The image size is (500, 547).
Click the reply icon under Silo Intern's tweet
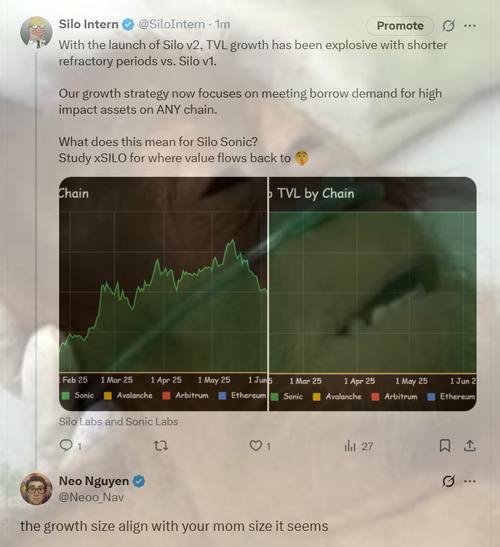click(x=66, y=445)
